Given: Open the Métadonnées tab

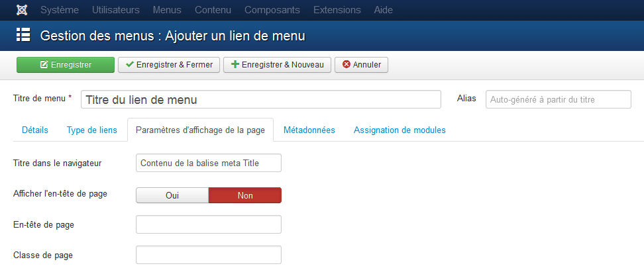Looking at the screenshot, I should tap(309, 130).
